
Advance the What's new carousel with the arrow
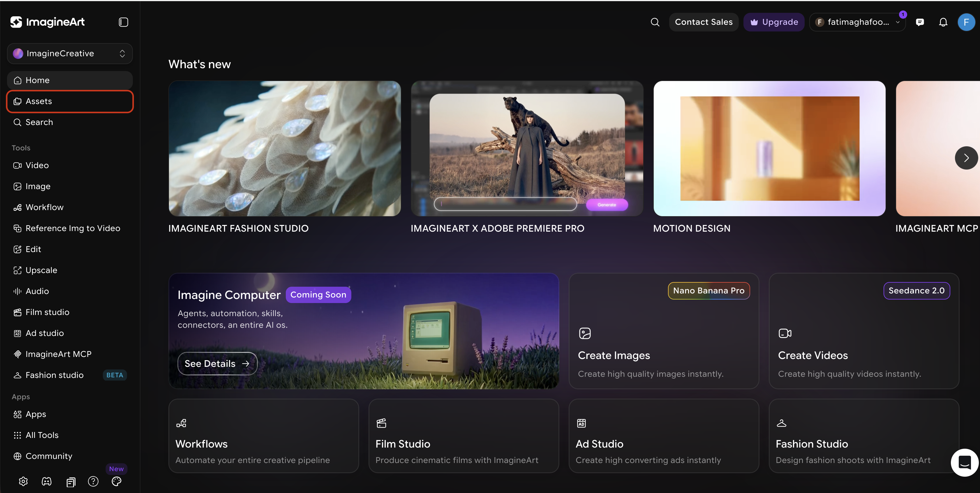pyautogui.click(x=966, y=158)
